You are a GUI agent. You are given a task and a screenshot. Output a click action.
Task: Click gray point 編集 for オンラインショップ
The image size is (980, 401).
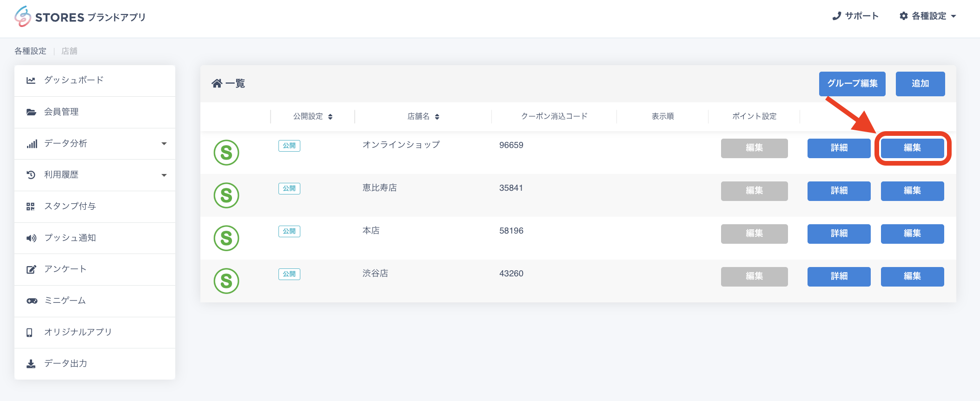pos(755,148)
